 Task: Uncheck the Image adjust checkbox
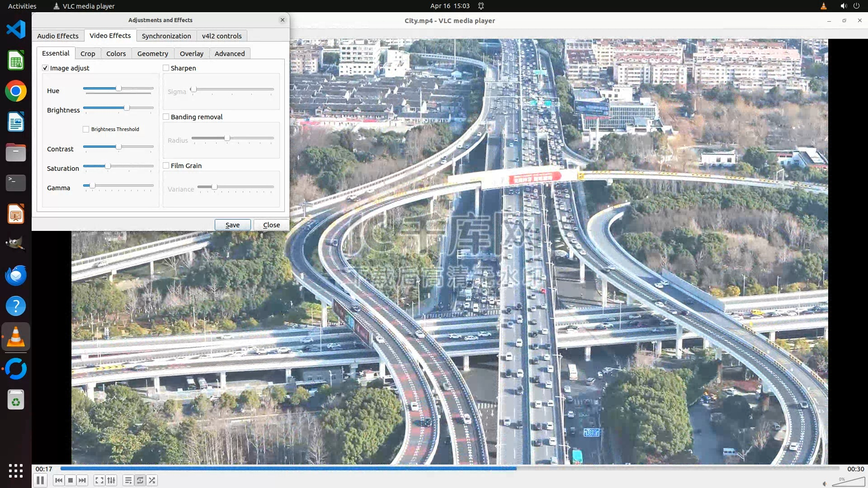point(45,68)
